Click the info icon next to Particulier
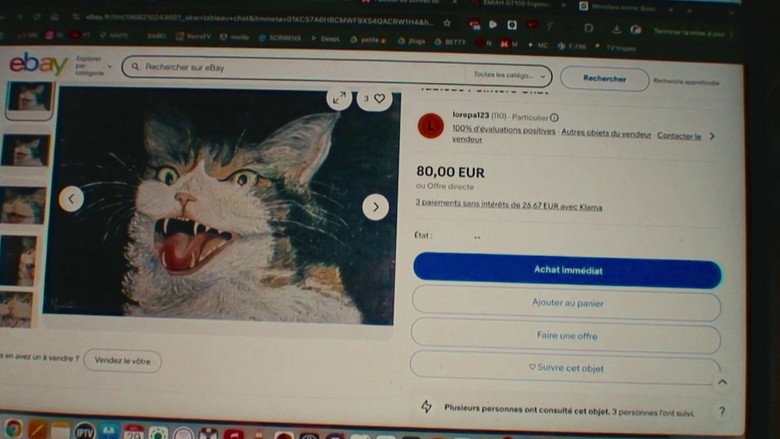This screenshot has height=439, width=780. [554, 118]
